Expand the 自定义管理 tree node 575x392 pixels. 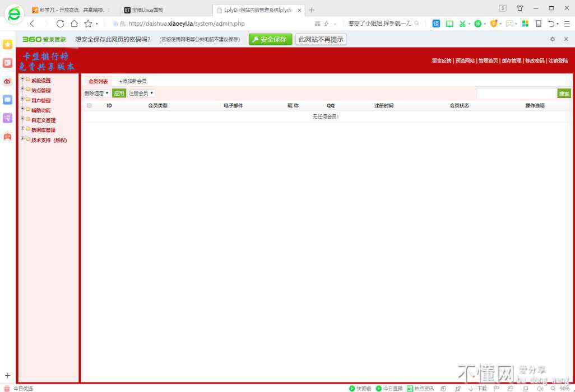pyautogui.click(x=22, y=118)
